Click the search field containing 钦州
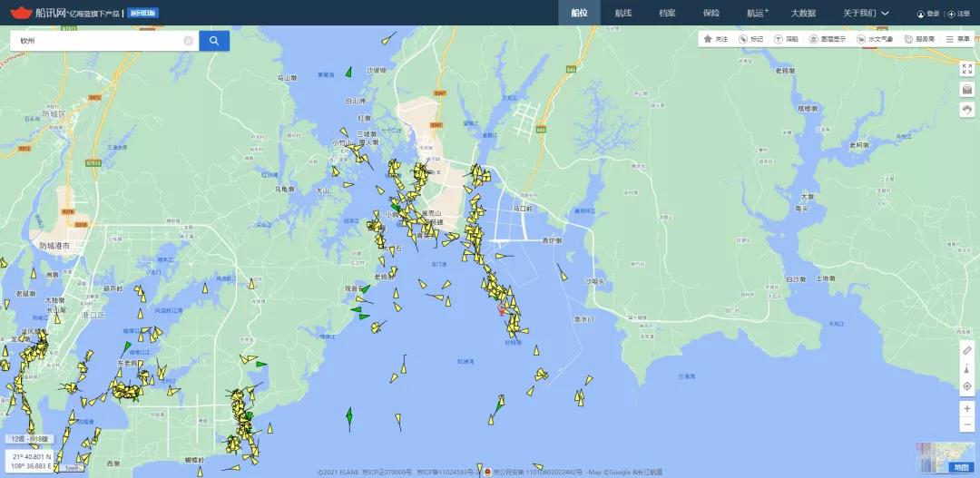Image resolution: width=980 pixels, height=478 pixels. pyautogui.click(x=95, y=41)
